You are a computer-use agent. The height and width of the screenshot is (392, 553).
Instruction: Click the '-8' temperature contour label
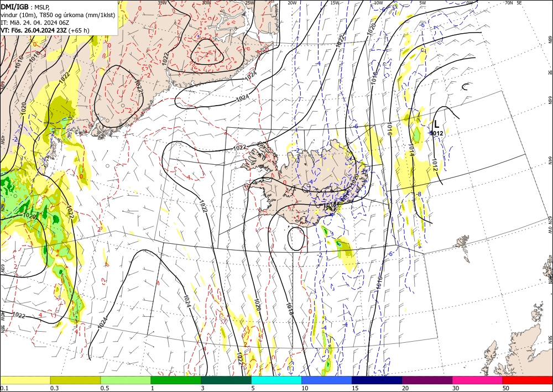tap(419, 194)
